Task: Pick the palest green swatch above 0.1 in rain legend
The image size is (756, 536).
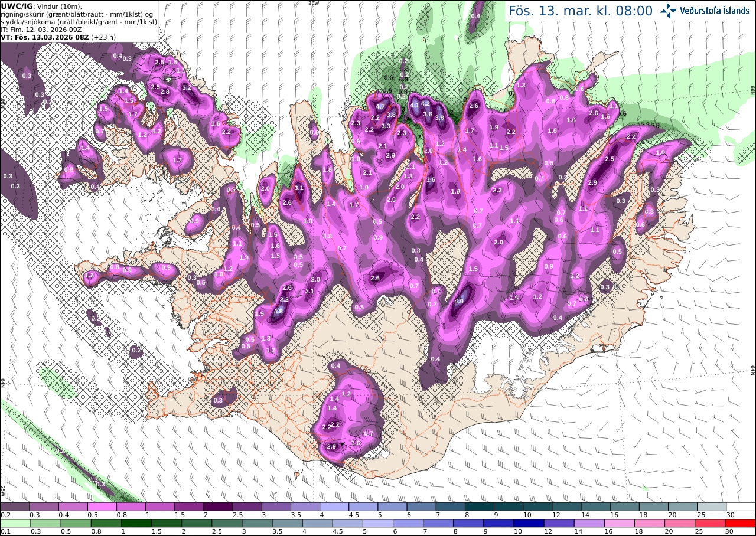Action: (x=15, y=523)
